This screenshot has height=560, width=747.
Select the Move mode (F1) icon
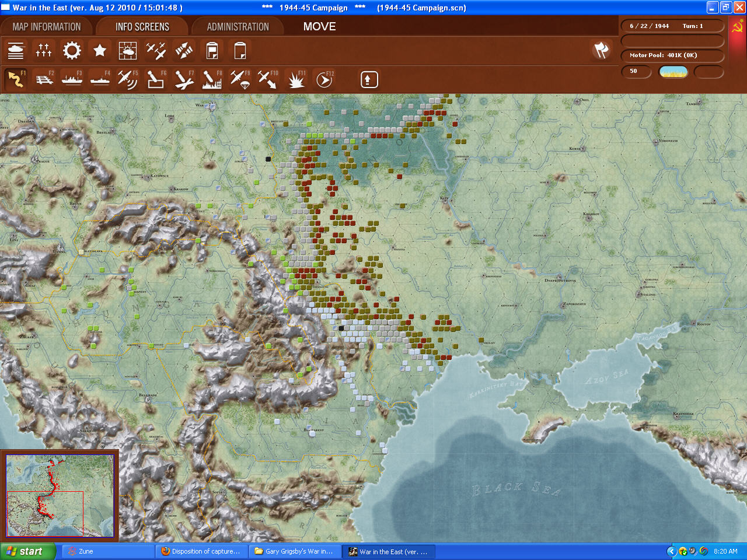coord(16,79)
